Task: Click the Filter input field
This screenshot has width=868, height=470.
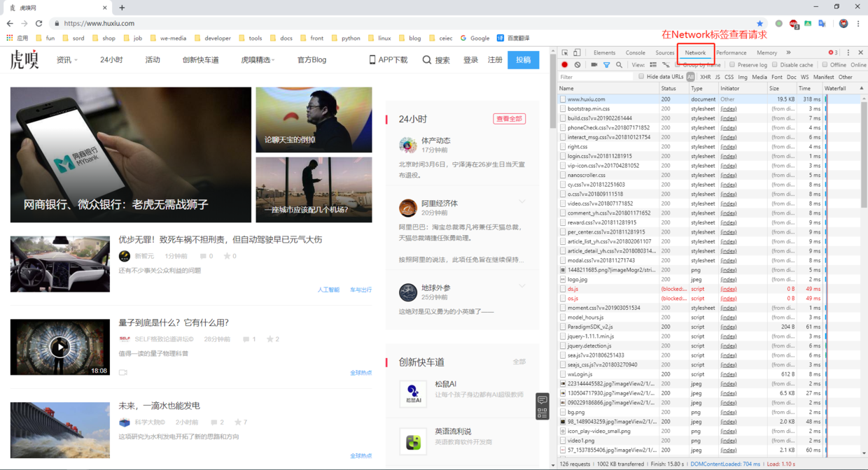Action: click(596, 77)
